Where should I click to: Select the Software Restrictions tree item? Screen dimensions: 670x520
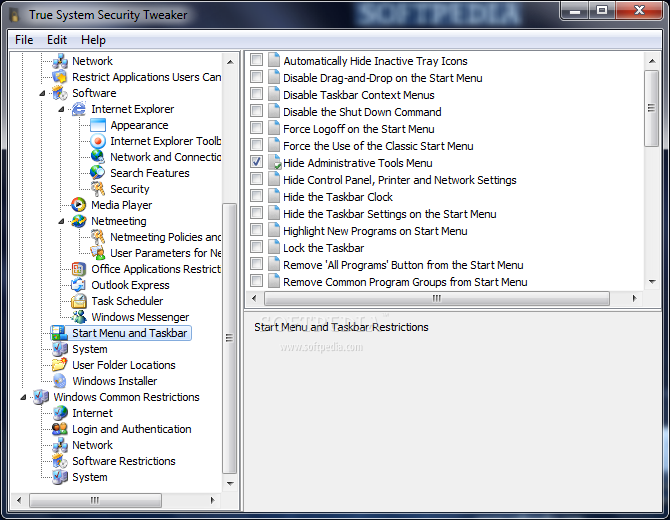(x=124, y=461)
